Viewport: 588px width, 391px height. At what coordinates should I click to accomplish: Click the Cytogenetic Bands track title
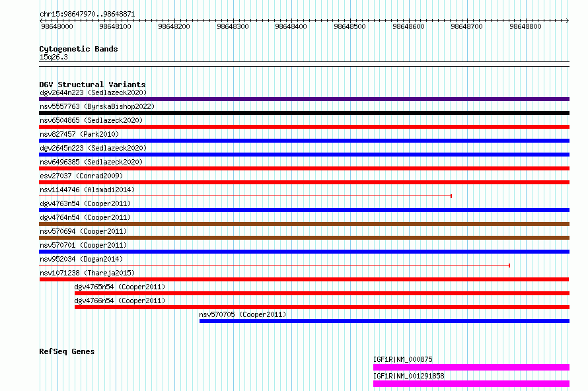(79, 49)
